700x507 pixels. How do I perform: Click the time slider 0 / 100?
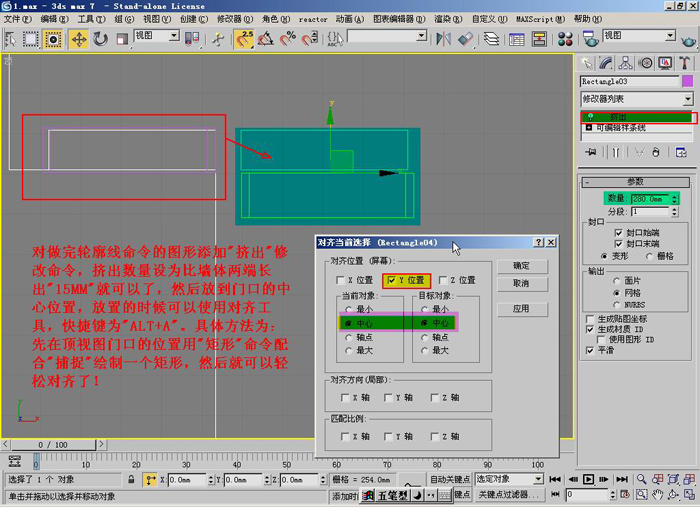pos(53,445)
